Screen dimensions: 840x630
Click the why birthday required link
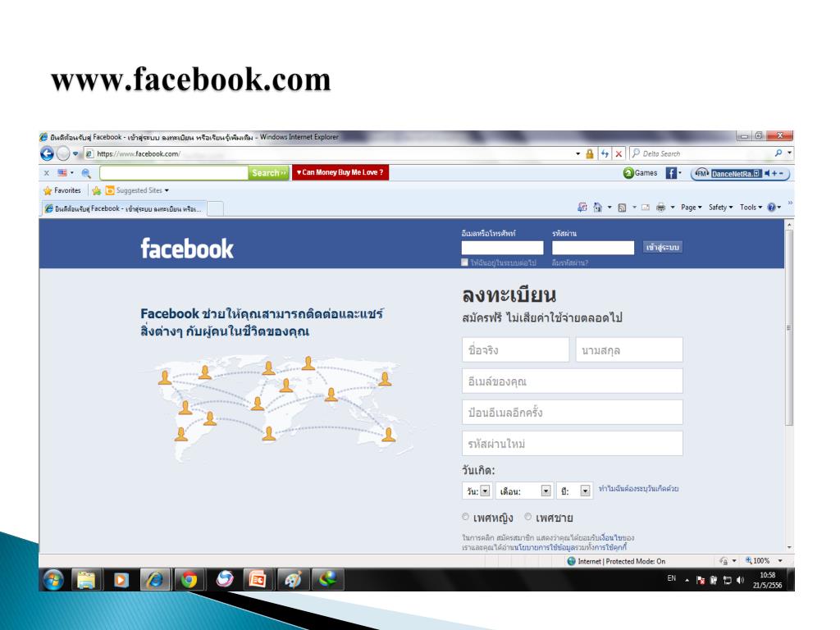point(638,489)
